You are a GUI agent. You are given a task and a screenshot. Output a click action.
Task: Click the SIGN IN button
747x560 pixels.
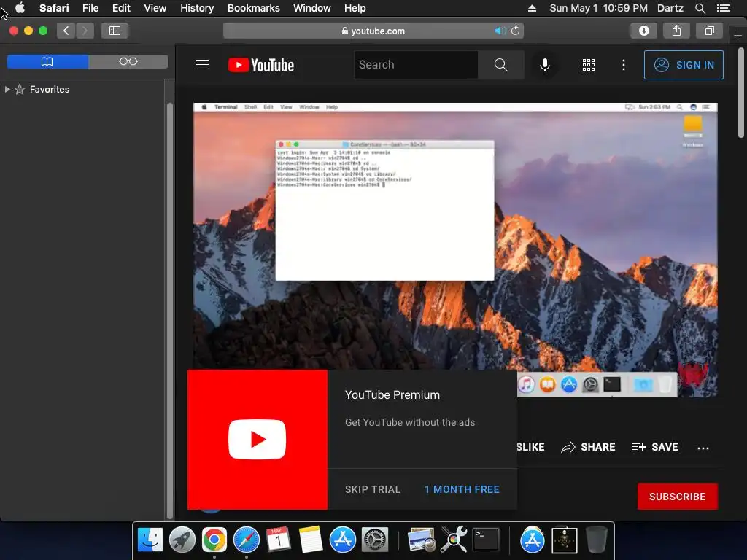pos(684,65)
